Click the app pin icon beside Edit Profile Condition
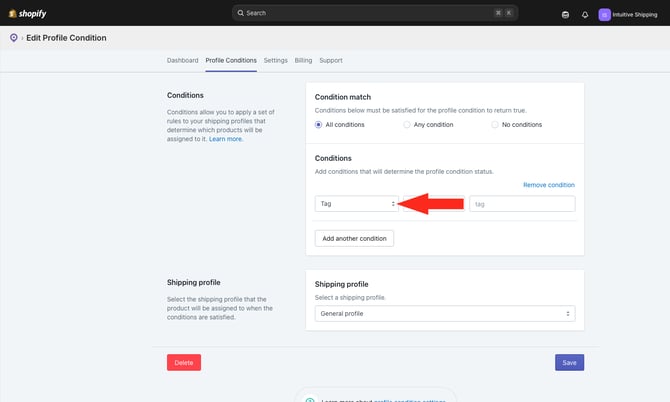 14,38
